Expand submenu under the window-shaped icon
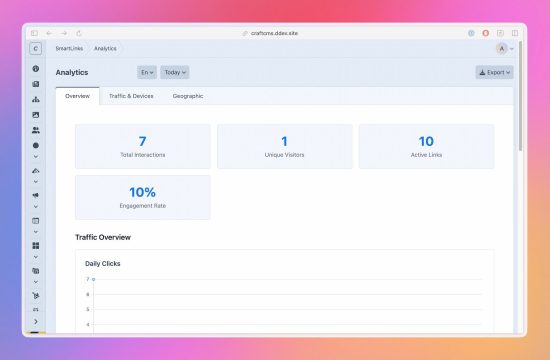 (35, 232)
